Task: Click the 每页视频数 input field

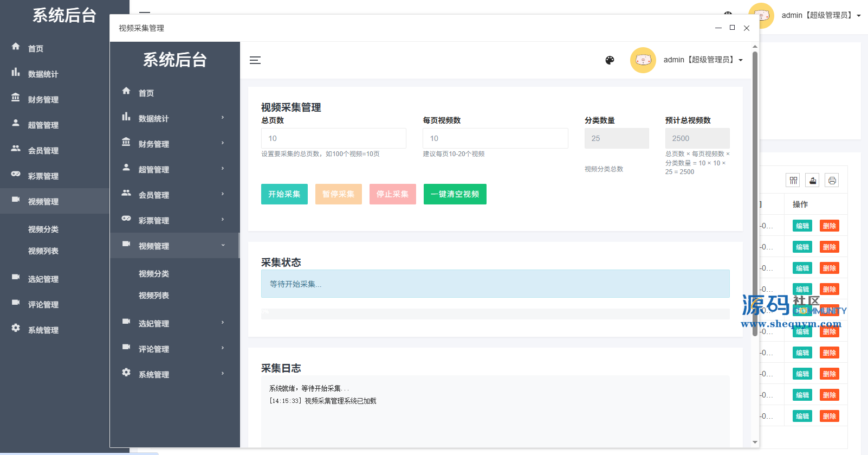Action: click(495, 138)
